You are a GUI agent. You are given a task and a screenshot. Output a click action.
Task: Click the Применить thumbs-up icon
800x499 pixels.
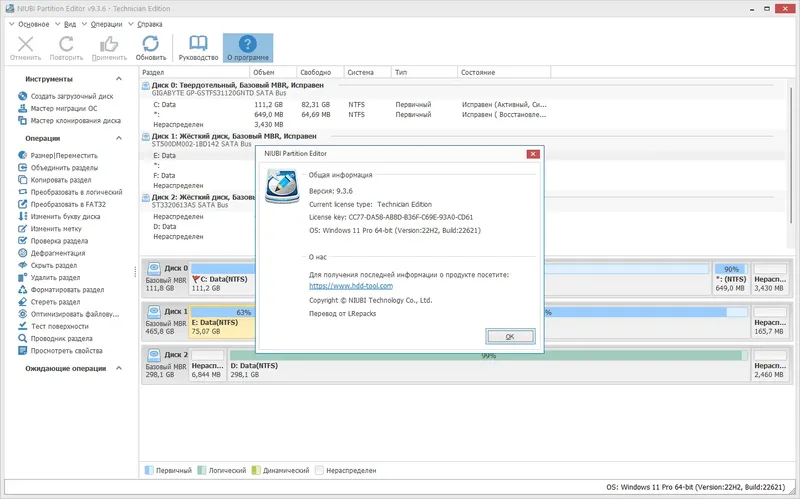point(109,44)
